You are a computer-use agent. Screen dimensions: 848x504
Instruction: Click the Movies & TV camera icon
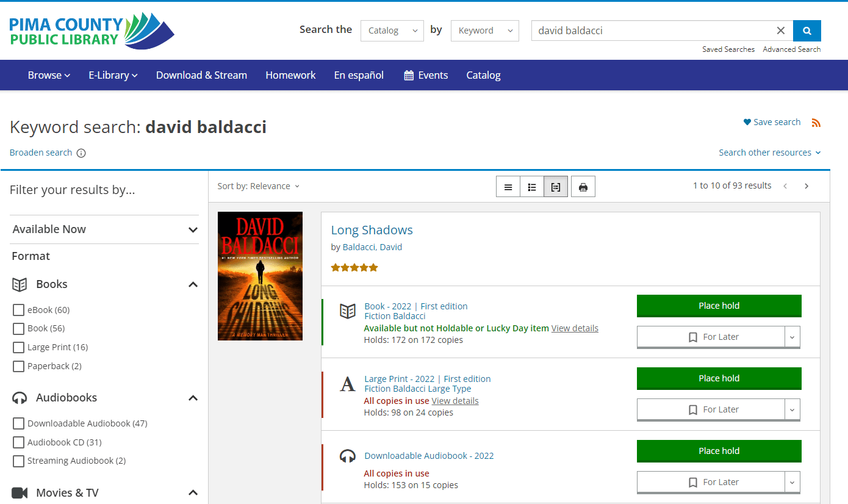coord(20,493)
